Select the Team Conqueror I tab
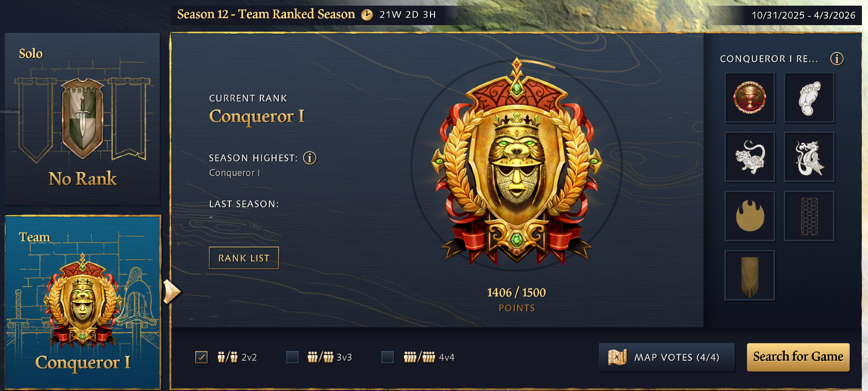 click(x=82, y=302)
